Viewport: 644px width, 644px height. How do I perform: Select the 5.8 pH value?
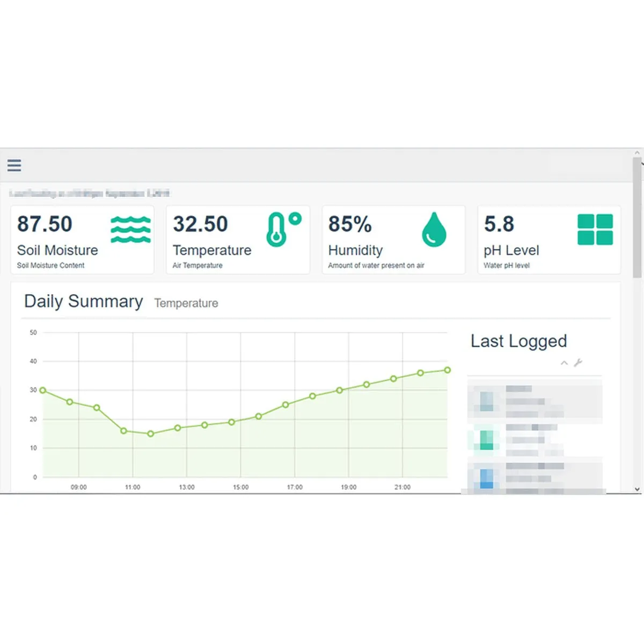(x=499, y=224)
